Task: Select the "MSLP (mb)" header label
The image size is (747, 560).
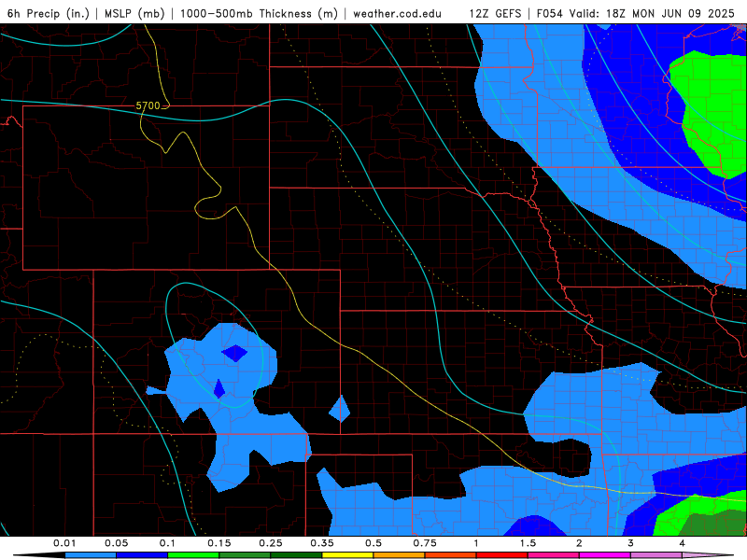Action: [x=134, y=13]
